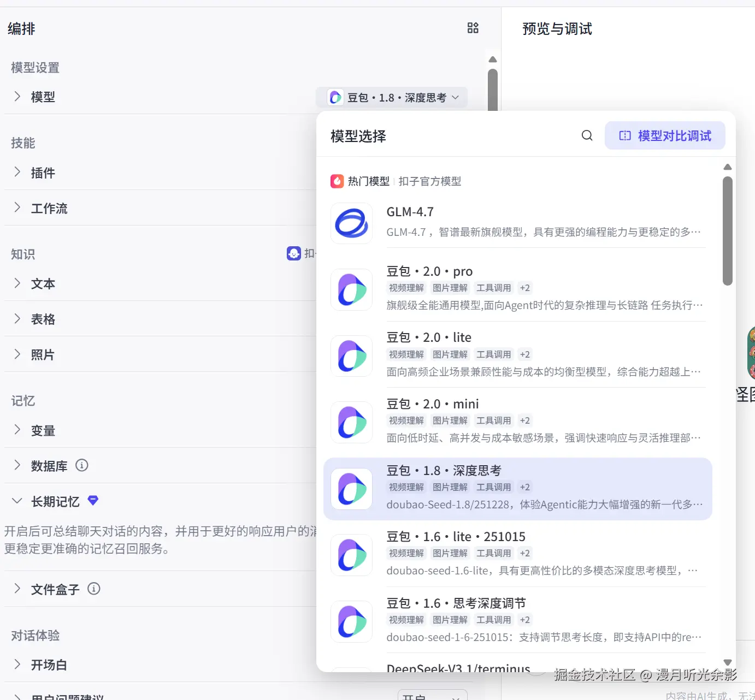Click the layout grid icon beside 编排
The height and width of the screenshot is (700, 755).
(473, 28)
